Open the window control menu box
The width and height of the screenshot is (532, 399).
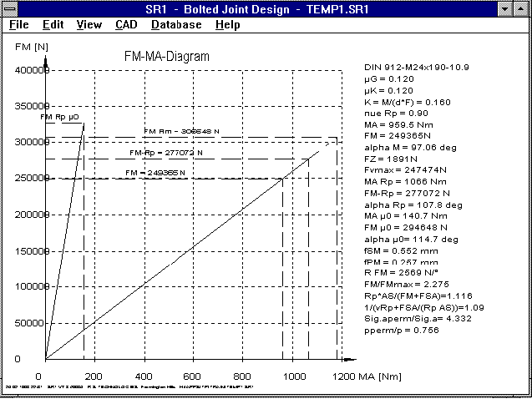tap(10, 8)
